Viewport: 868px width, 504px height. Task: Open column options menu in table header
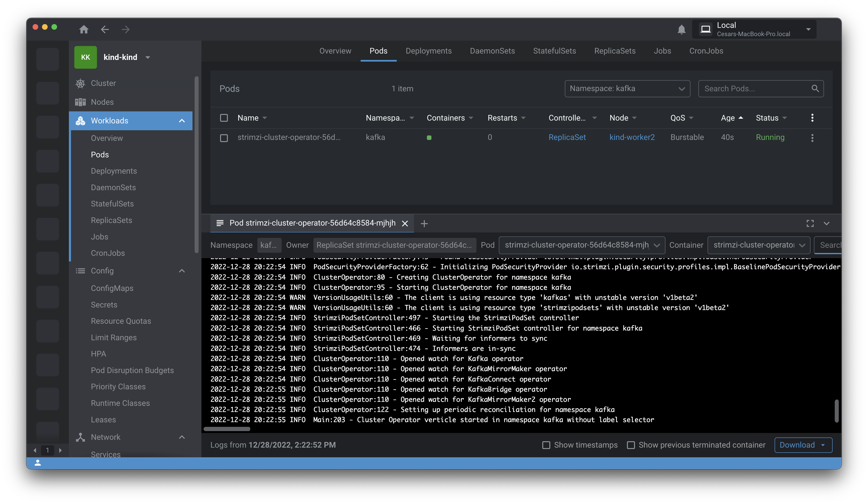pos(812,118)
